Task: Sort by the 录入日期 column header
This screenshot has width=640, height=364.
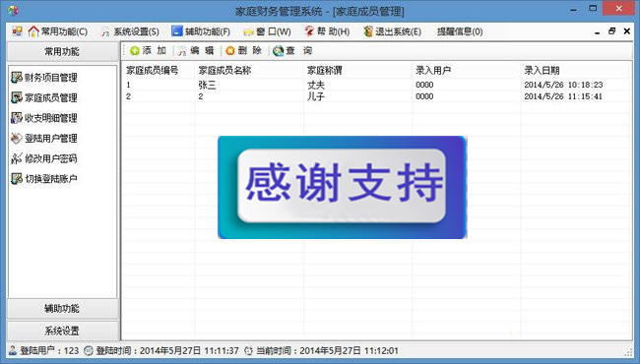Action: tap(575, 70)
